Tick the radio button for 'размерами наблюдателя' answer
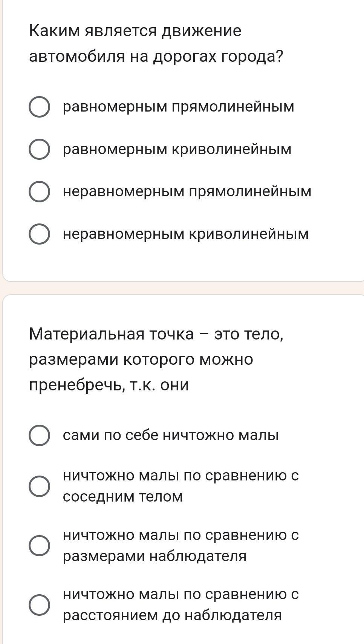Image resolution: width=364 pixels, height=644 pixels. 39,545
